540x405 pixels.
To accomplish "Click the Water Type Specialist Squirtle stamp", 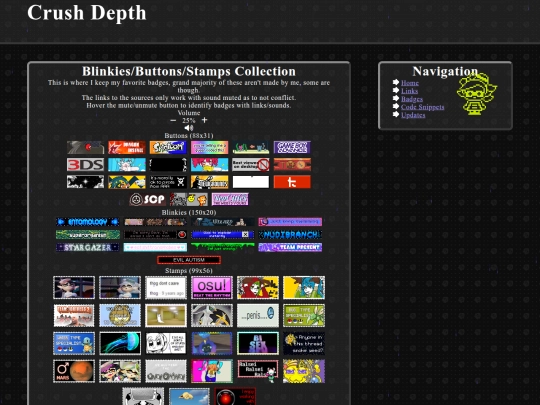I will (74, 343).
